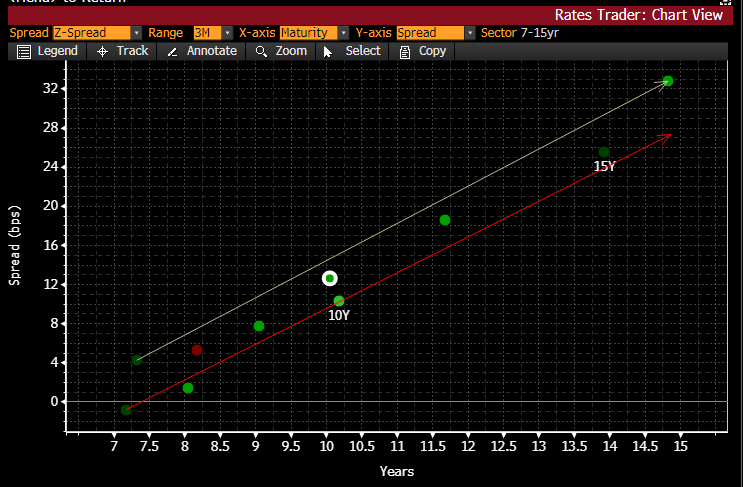Image resolution: width=743 pixels, height=487 pixels.
Task: Select the green point near 11.5 years
Action: (444, 220)
